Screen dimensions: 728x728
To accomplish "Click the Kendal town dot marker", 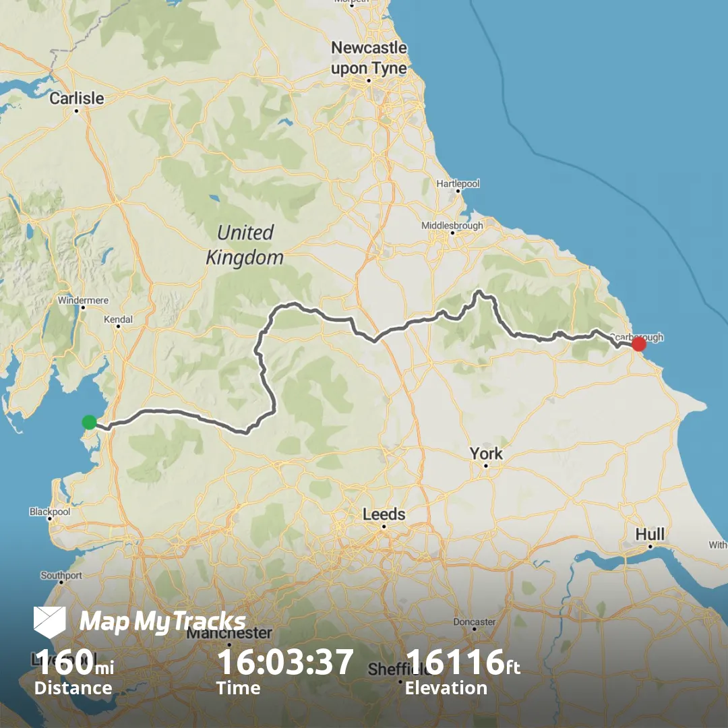I will (x=118, y=326).
